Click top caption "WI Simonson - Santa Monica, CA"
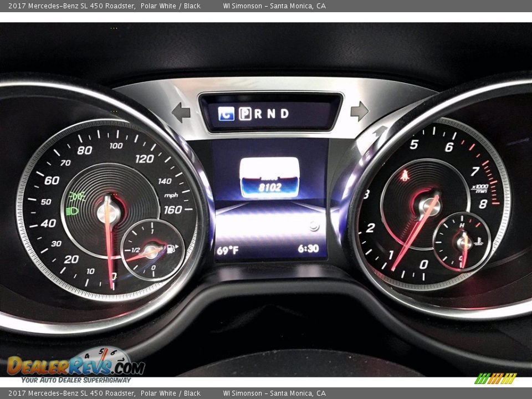 pyautogui.click(x=274, y=6)
